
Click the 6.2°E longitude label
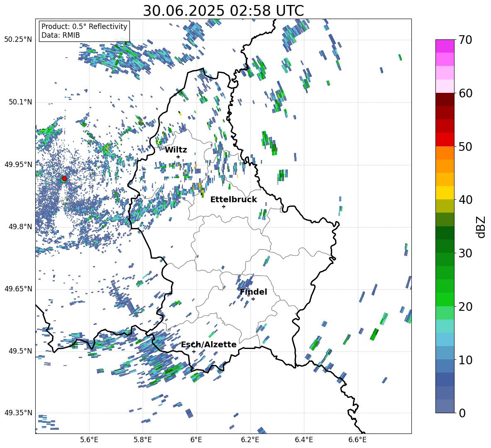coord(250,440)
